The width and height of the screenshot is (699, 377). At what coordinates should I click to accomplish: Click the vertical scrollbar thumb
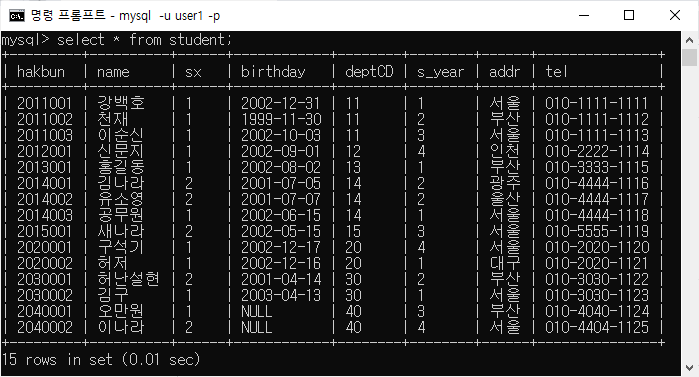pos(690,57)
